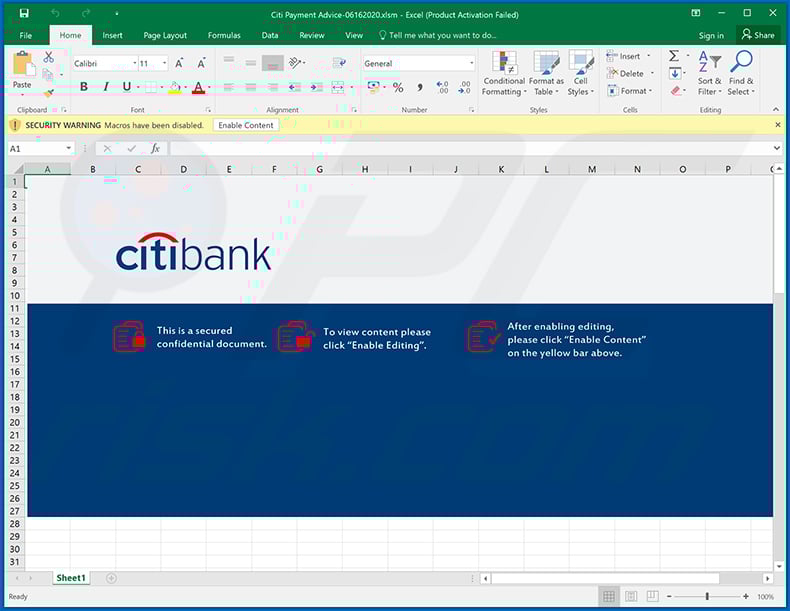Switch to Page Break Preview in status bar
The height and width of the screenshot is (611, 790).
point(652,597)
